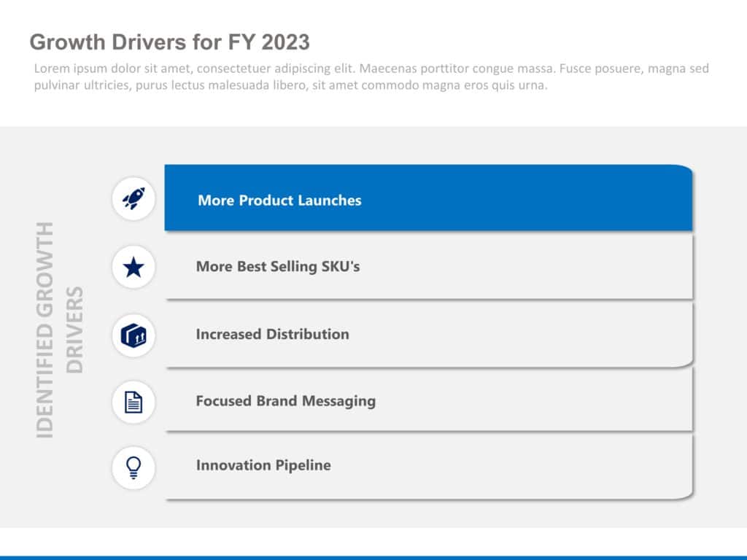747x560 pixels.
Task: Select the More Best Selling SKU's row
Action: point(428,266)
